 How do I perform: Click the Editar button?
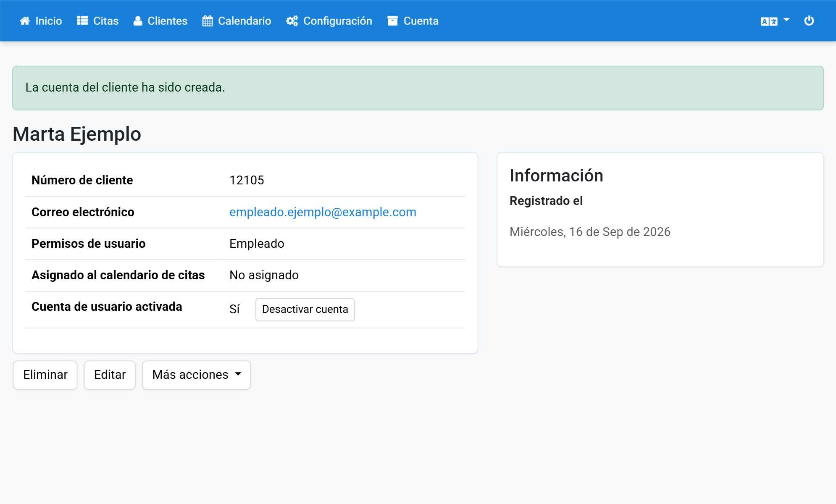pyautogui.click(x=110, y=375)
